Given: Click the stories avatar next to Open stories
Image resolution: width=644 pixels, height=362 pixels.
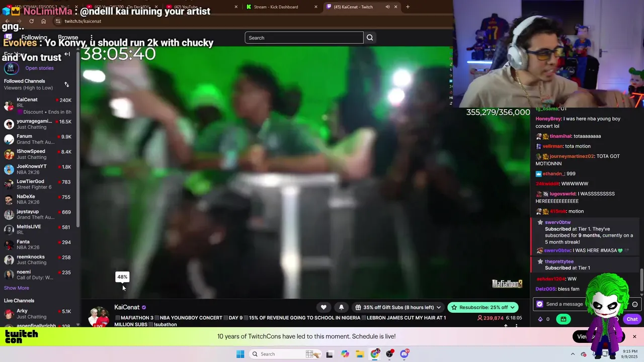Looking at the screenshot, I should coord(11,68).
